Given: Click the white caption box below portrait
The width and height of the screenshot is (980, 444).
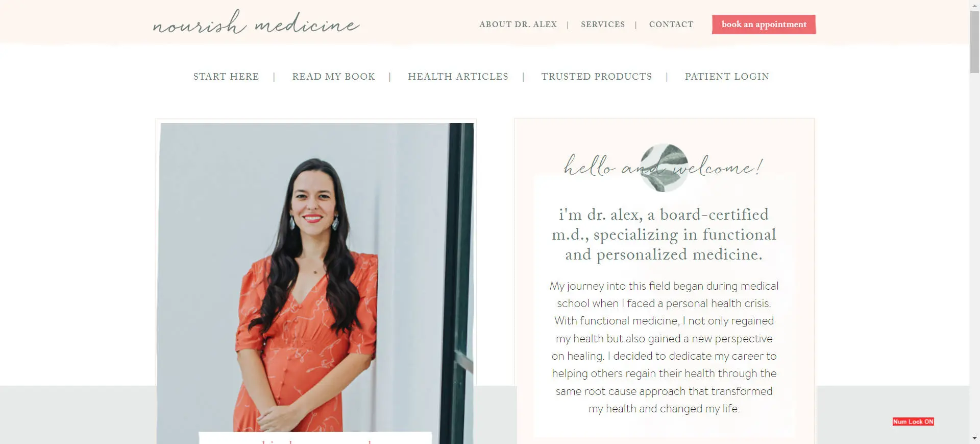Looking at the screenshot, I should click(x=315, y=438).
